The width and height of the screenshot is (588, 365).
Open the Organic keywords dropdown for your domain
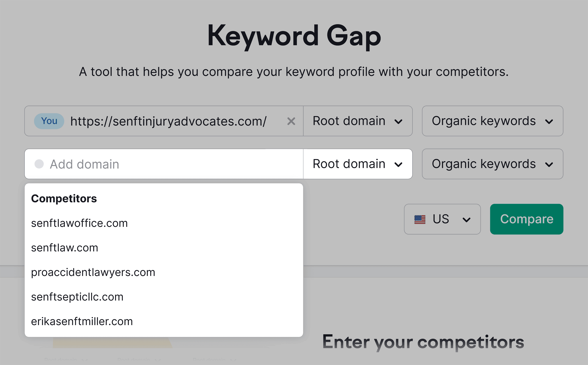click(x=492, y=121)
